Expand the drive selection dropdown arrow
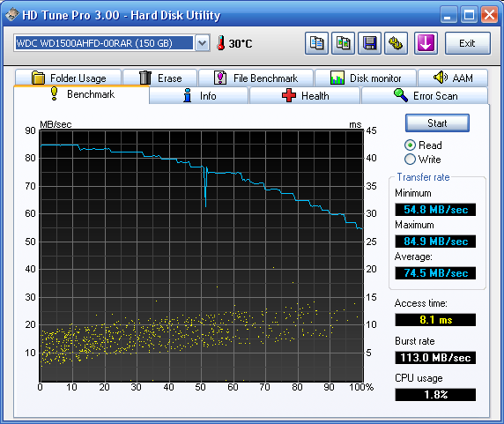This screenshot has width=504, height=424. click(202, 43)
